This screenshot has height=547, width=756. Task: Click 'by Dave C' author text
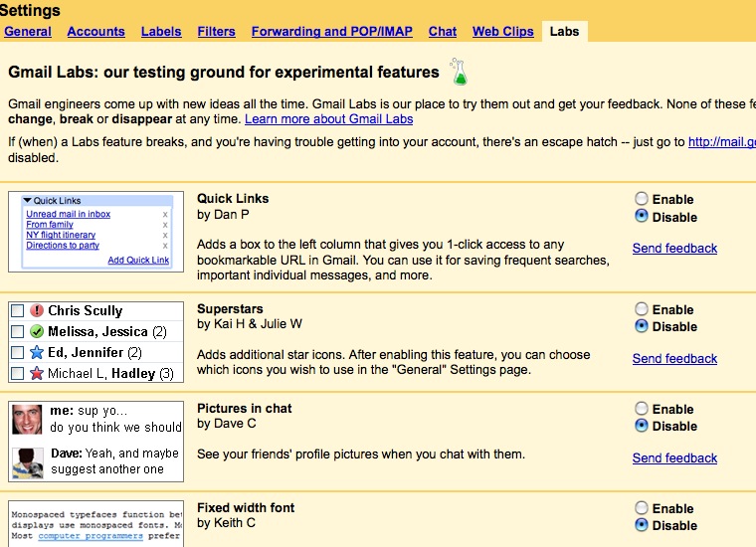click(x=227, y=423)
